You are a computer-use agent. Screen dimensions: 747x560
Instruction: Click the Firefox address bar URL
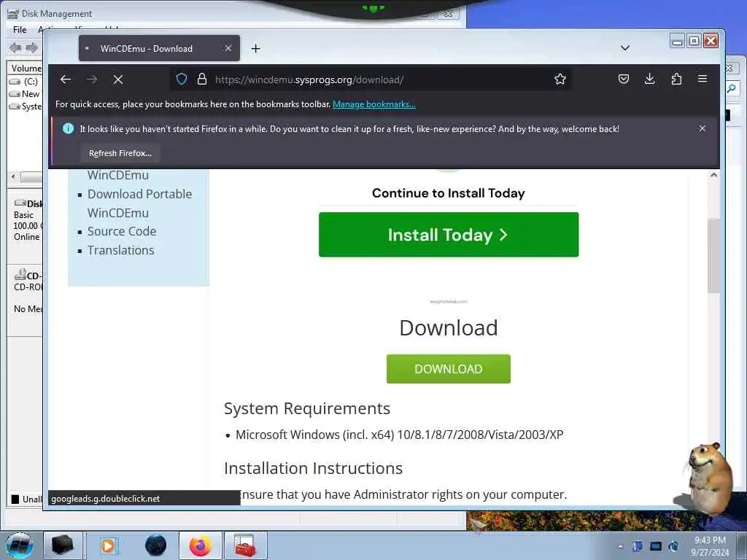tap(309, 79)
